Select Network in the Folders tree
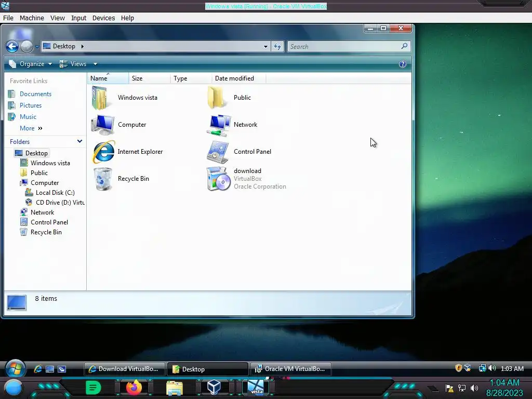 click(x=42, y=212)
